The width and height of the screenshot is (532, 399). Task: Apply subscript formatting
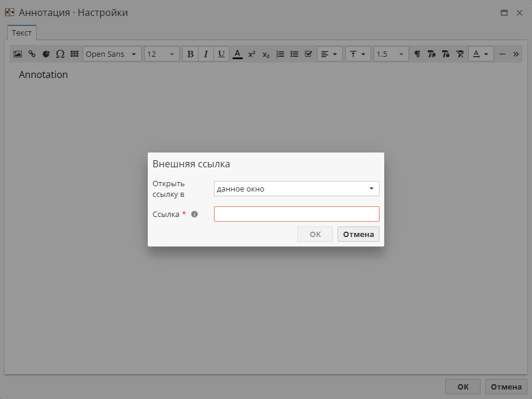pyautogui.click(x=266, y=54)
